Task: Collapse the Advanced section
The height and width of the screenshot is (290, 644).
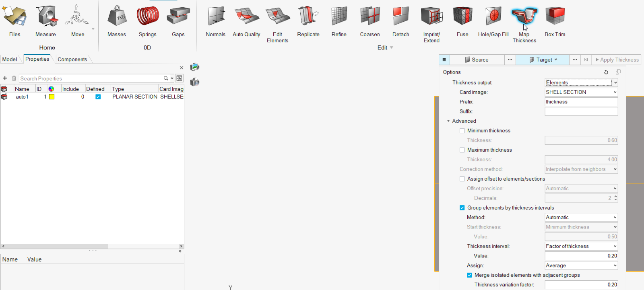Action: pos(448,121)
